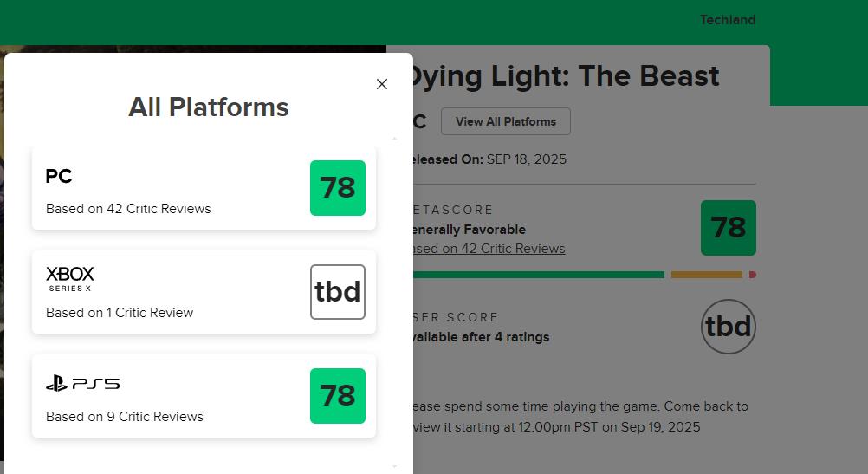
Task: Click the Xbox Series X logo
Action: coord(70,278)
